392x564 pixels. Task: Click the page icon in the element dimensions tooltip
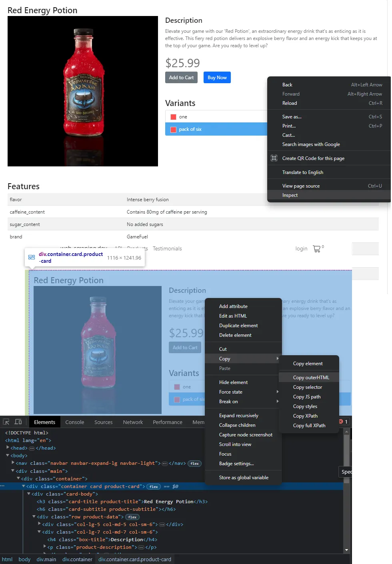pos(31,257)
